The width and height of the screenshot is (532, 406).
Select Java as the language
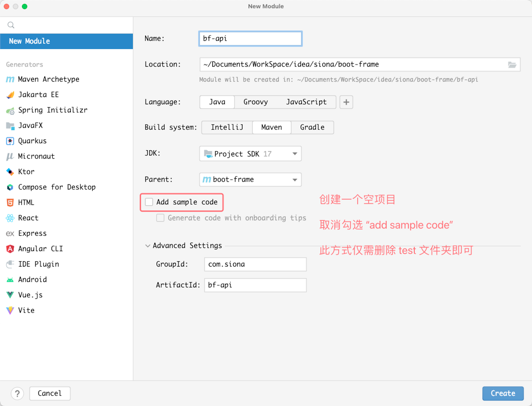point(217,102)
